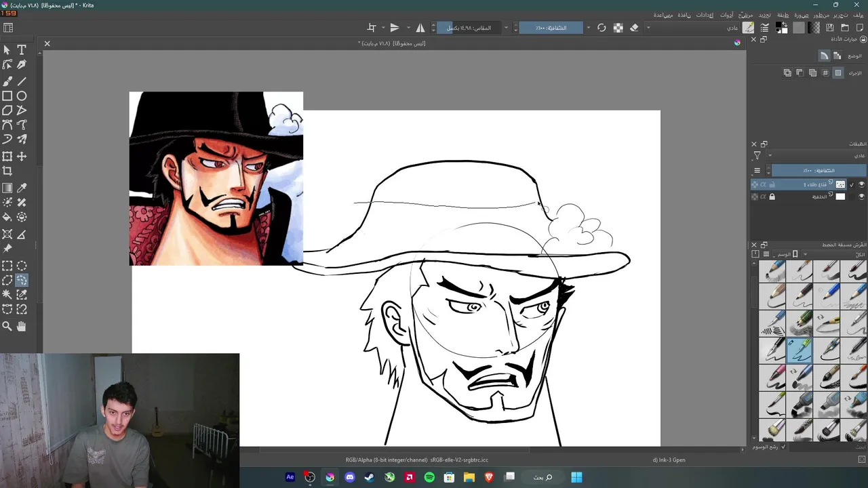The width and height of the screenshot is (868, 488).
Task: Open brush presets tag filter dropdown
Action: pos(834,254)
